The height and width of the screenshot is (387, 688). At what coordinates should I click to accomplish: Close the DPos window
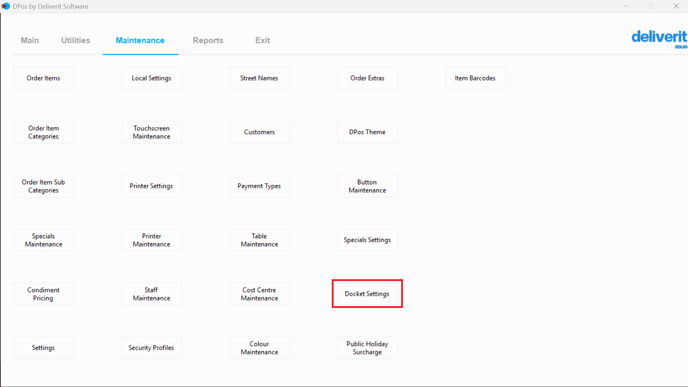pyautogui.click(x=676, y=6)
